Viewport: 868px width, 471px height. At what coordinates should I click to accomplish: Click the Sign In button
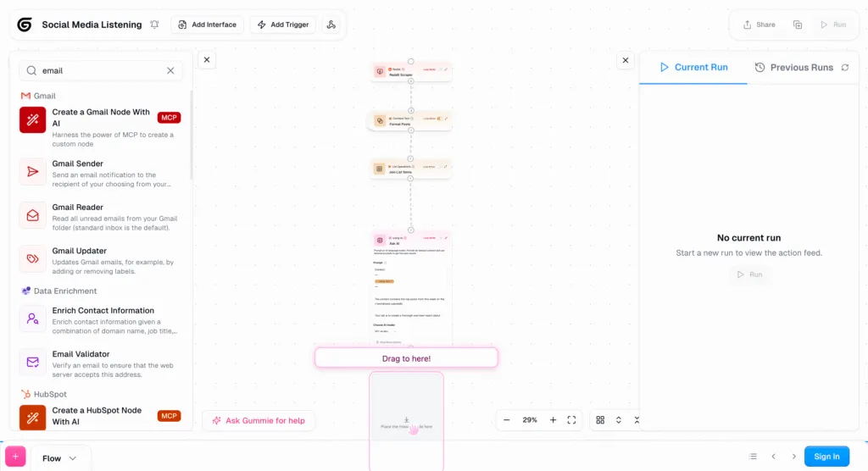826,457
